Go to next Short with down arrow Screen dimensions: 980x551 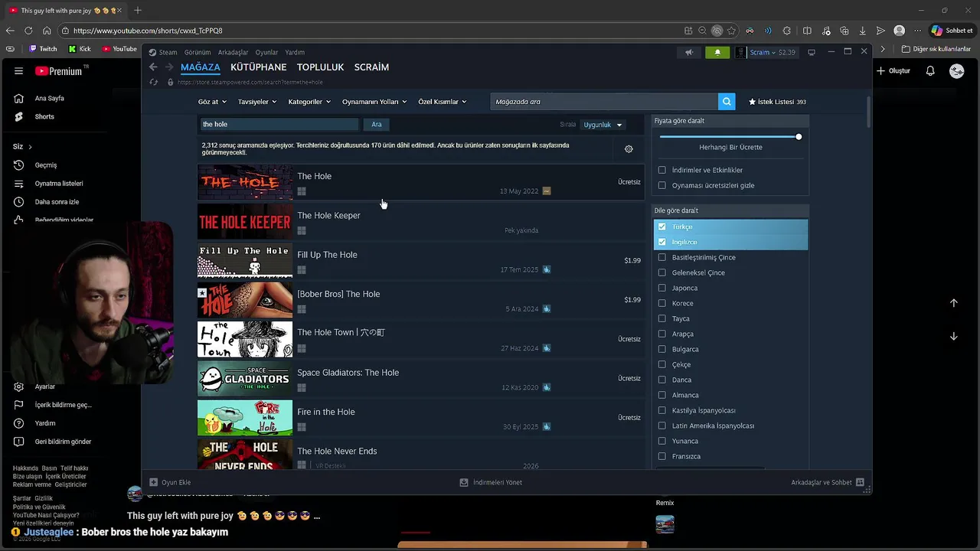coord(954,336)
